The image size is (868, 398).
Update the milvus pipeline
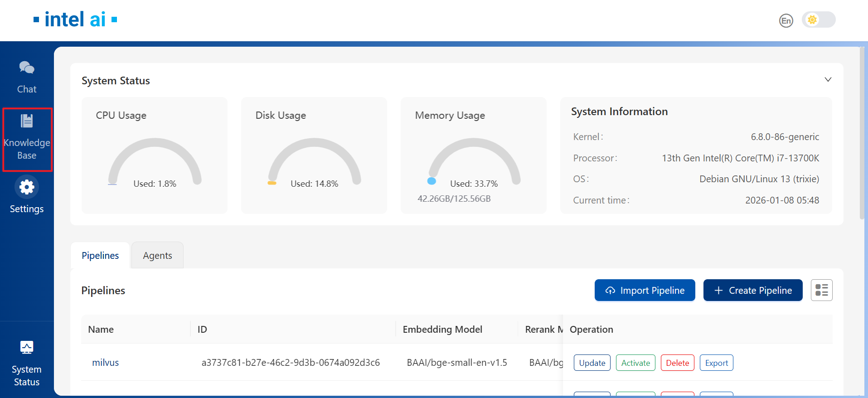tap(592, 363)
